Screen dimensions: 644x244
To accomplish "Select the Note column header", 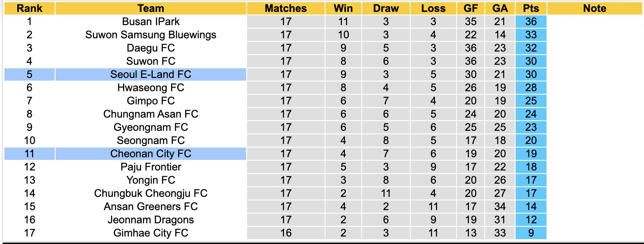I will tap(594, 8).
